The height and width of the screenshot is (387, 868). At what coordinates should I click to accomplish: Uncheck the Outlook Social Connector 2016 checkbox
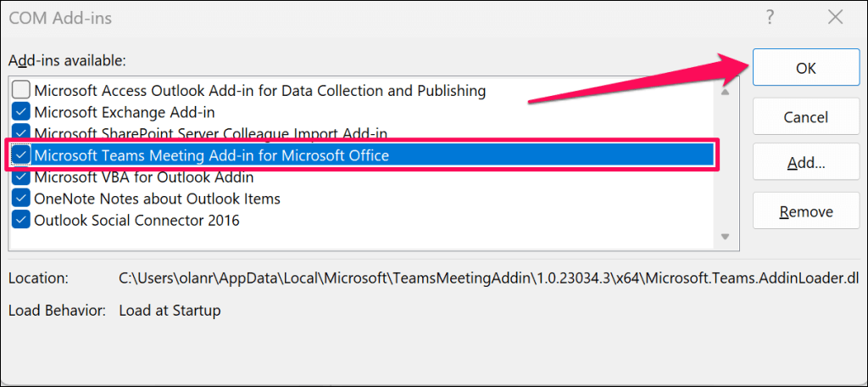(x=22, y=220)
